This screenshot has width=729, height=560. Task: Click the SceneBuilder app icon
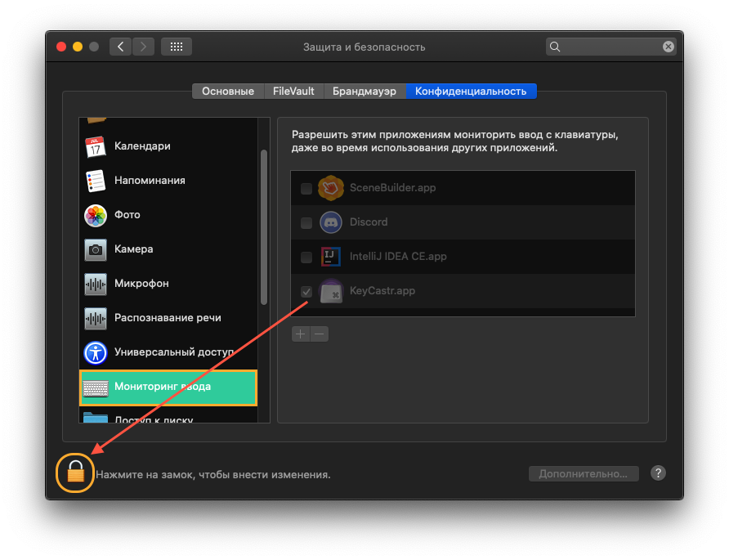[330, 188]
